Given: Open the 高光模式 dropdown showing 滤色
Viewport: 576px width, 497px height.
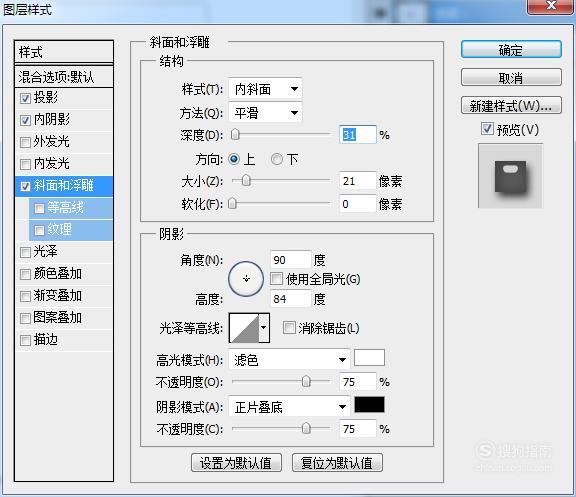Looking at the screenshot, I should (289, 359).
